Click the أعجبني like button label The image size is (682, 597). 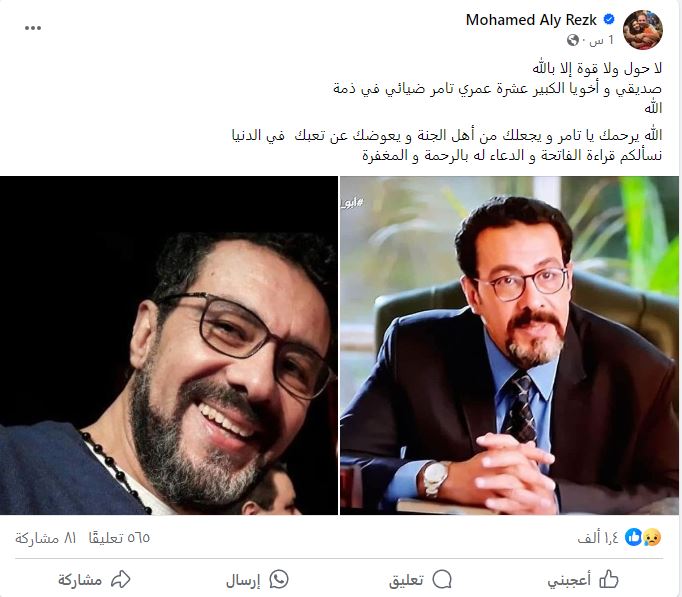tap(569, 580)
